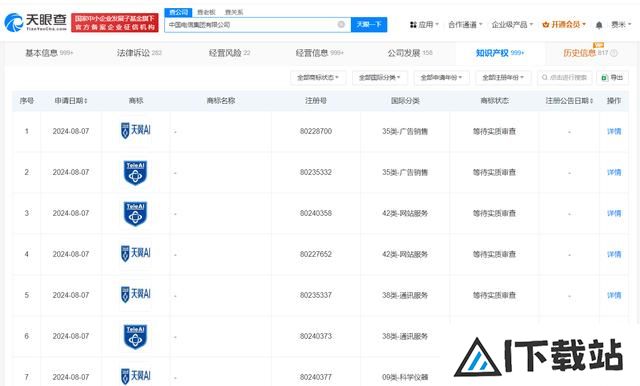This screenshot has height=386, width=640.
Task: Click the help icon beside 历史信息
Action: (x=614, y=53)
